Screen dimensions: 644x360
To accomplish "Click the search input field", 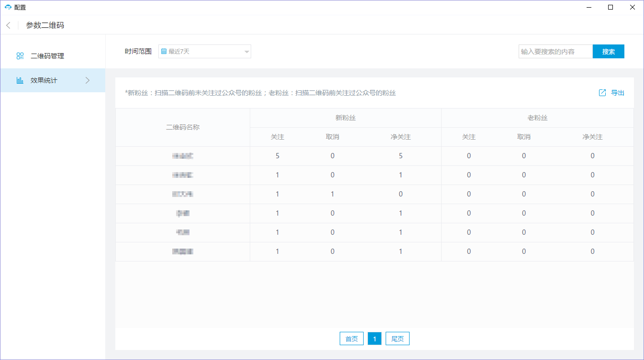I will [555, 52].
